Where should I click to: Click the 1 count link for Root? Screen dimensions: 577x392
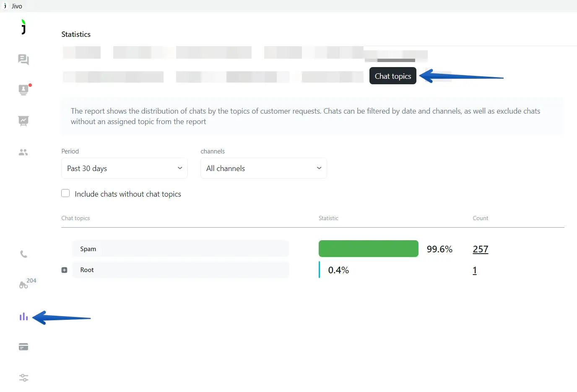475,270
